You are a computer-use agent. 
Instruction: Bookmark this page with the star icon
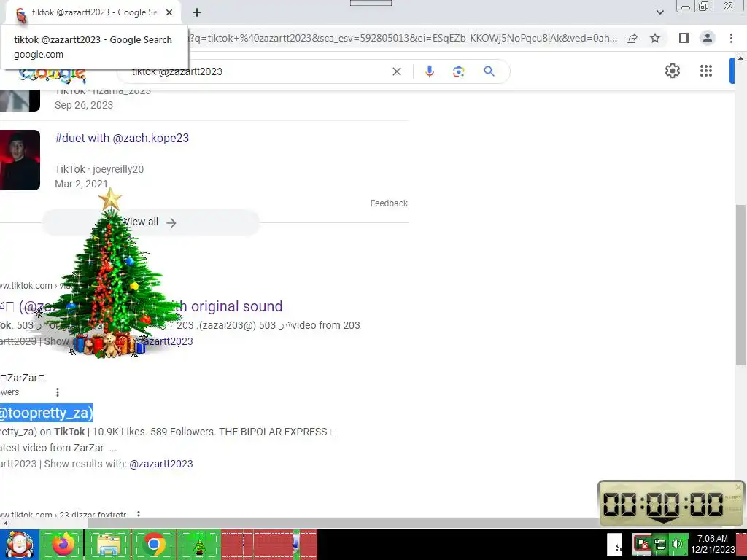655,38
